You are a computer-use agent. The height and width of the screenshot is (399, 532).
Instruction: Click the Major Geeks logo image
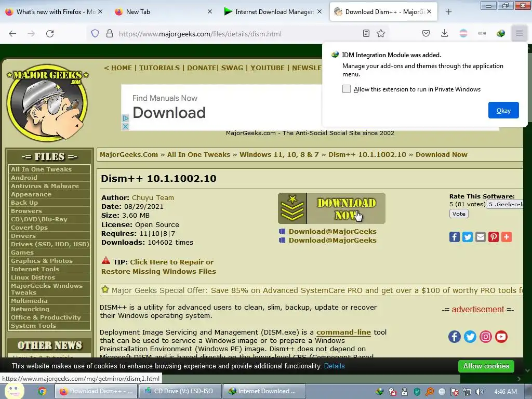(x=47, y=103)
